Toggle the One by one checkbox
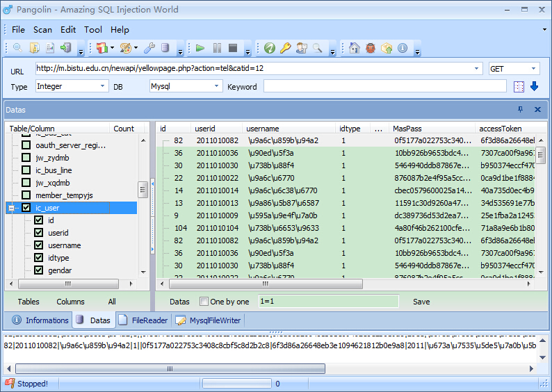 point(204,302)
